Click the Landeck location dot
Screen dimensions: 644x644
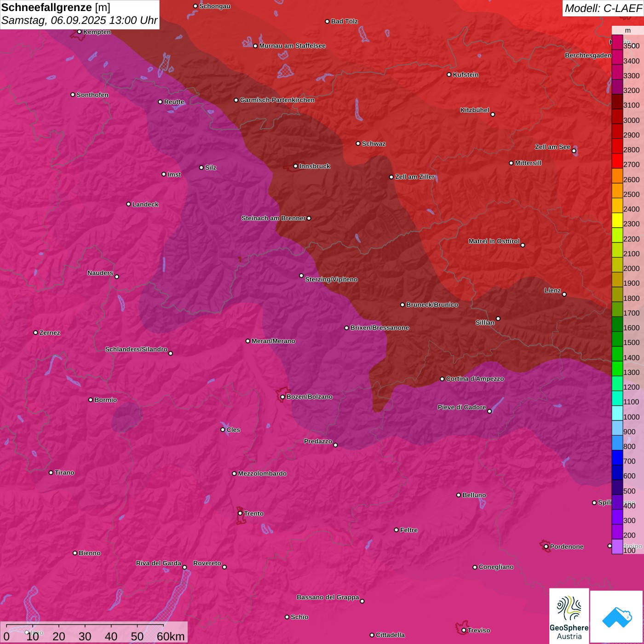(x=128, y=204)
